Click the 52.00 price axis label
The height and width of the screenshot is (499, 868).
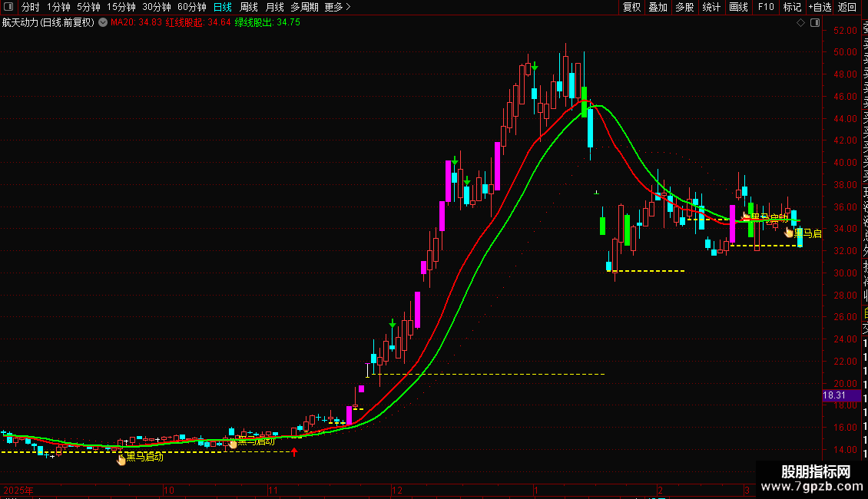845,31
